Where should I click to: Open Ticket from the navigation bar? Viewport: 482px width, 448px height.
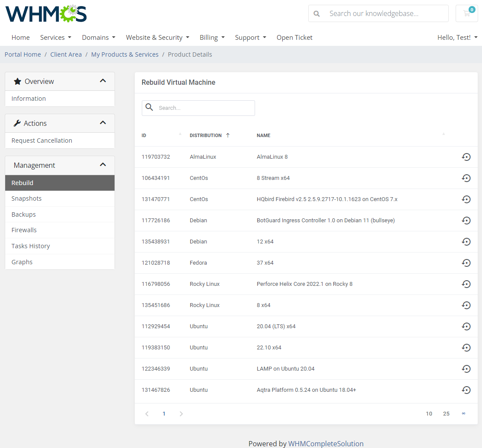pos(294,37)
